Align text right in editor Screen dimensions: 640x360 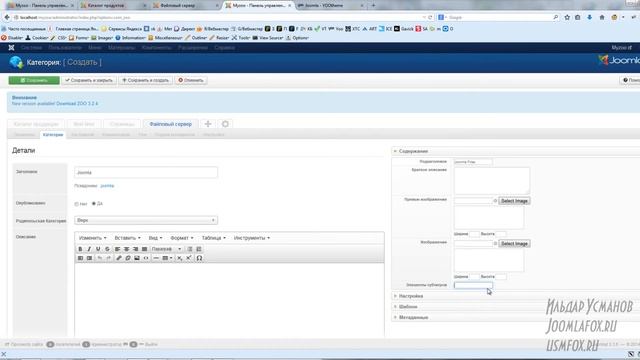coord(136,249)
